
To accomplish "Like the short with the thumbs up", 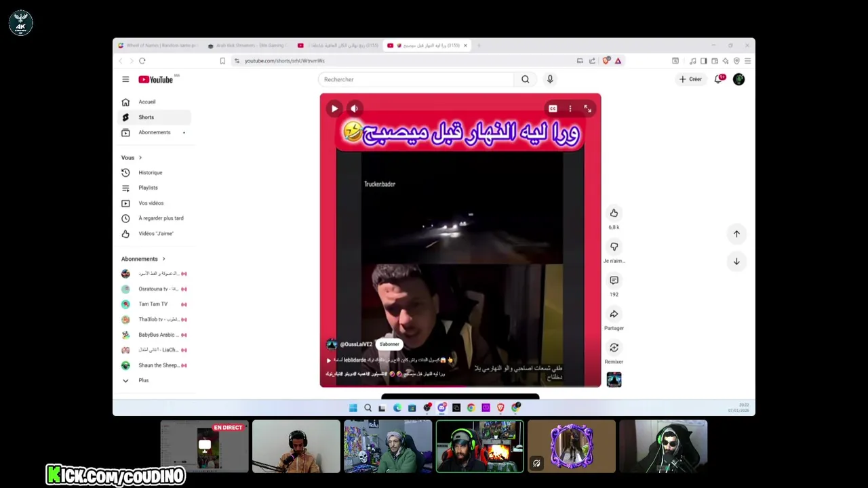I will point(614,213).
